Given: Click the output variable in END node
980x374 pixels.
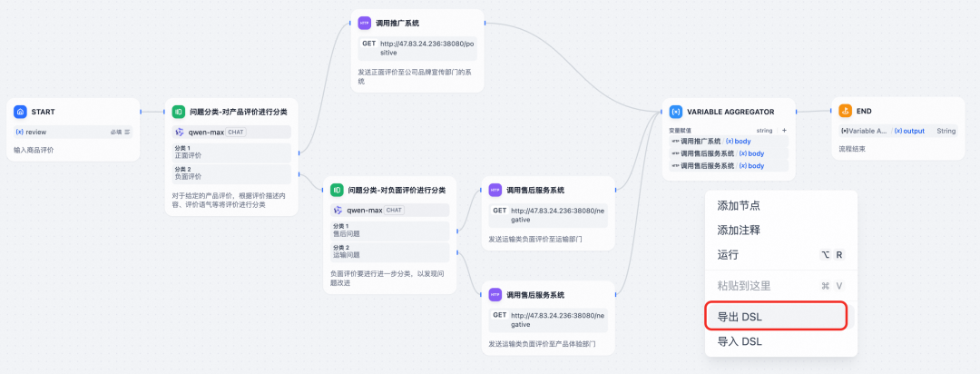Looking at the screenshot, I should 909,131.
